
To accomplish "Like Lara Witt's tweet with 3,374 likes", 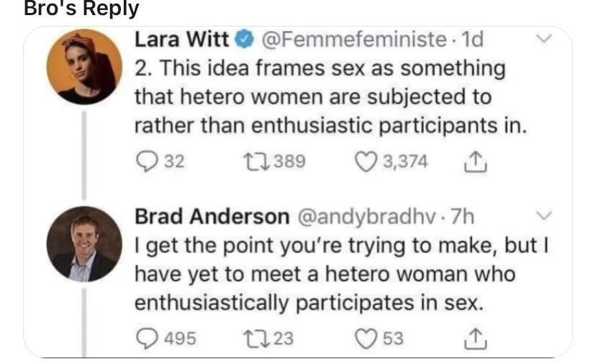I will (369, 161).
